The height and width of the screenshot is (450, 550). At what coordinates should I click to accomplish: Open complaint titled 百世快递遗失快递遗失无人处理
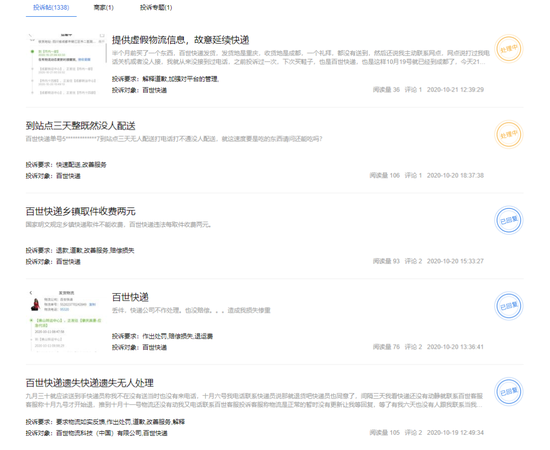89,383
